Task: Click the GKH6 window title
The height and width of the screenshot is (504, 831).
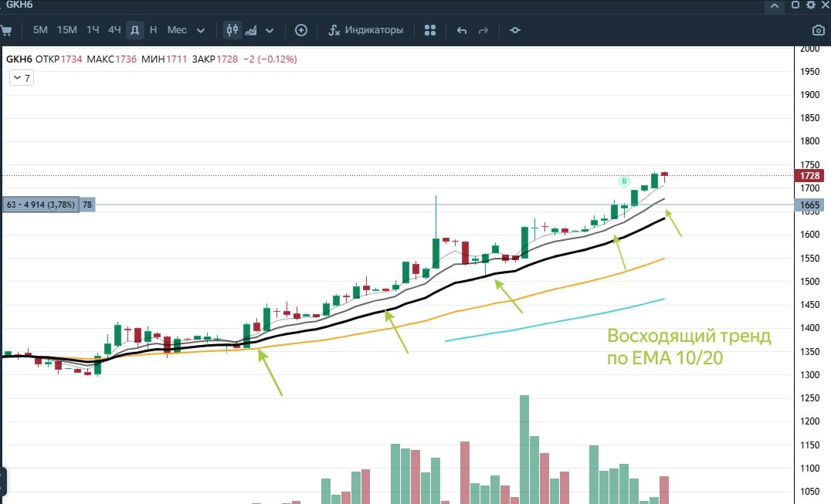Action: [19, 4]
